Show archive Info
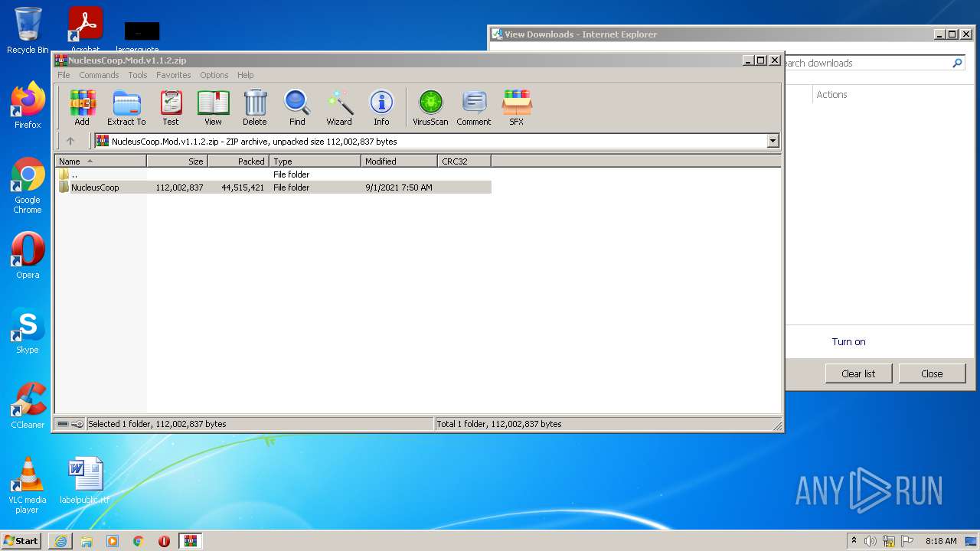The height and width of the screenshot is (551, 980). (x=381, y=107)
